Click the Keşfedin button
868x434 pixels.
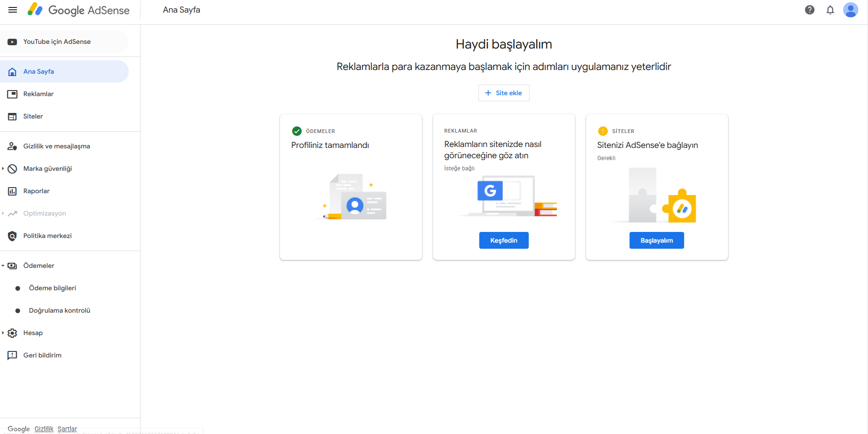point(504,240)
